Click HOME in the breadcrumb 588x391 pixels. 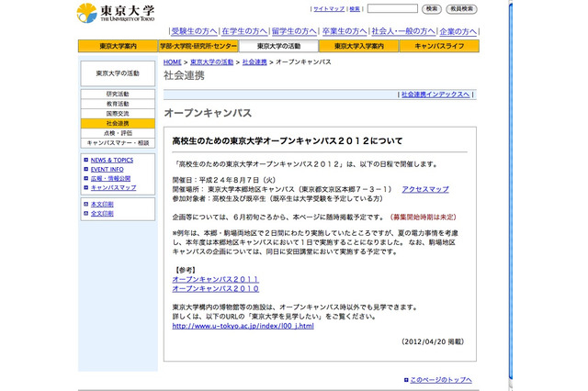[172, 62]
